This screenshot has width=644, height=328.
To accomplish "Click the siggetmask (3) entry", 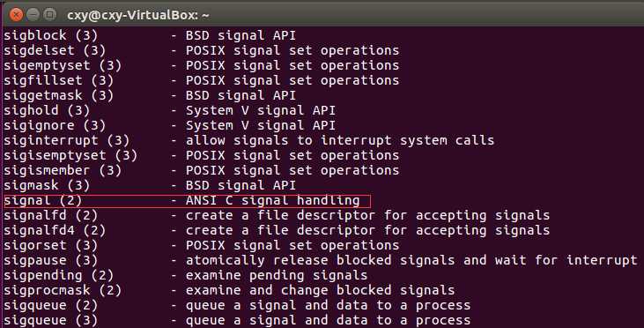I will (58, 95).
